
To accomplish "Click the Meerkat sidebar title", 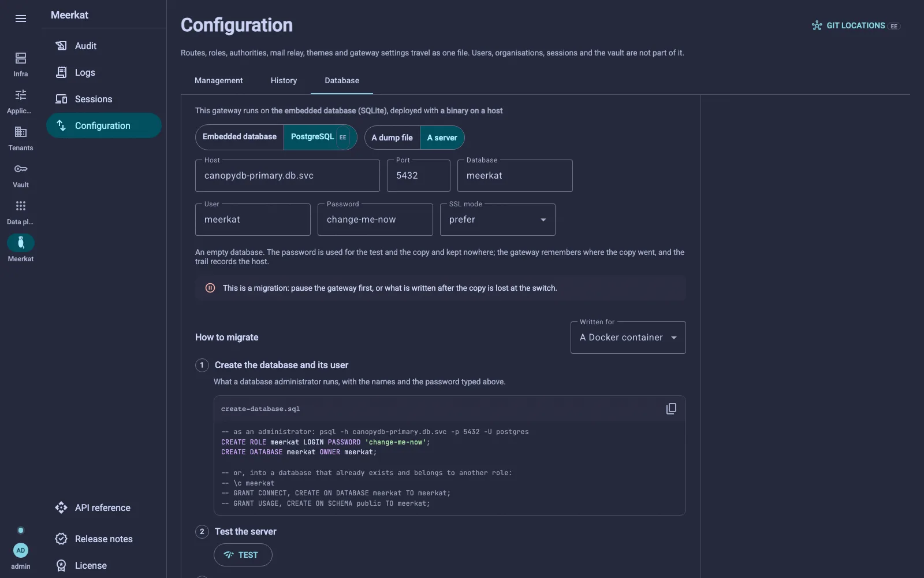I will click(x=69, y=15).
